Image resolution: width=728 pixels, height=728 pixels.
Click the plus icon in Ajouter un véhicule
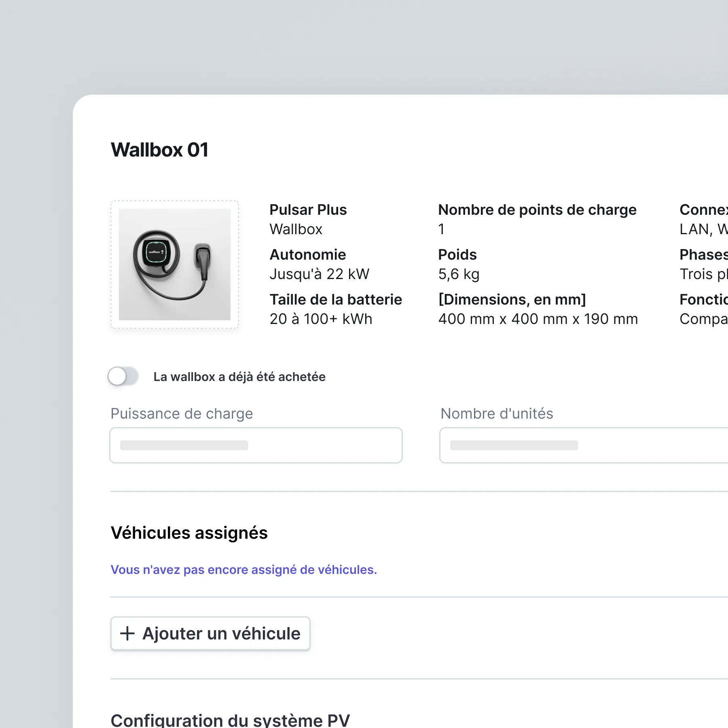(x=127, y=633)
